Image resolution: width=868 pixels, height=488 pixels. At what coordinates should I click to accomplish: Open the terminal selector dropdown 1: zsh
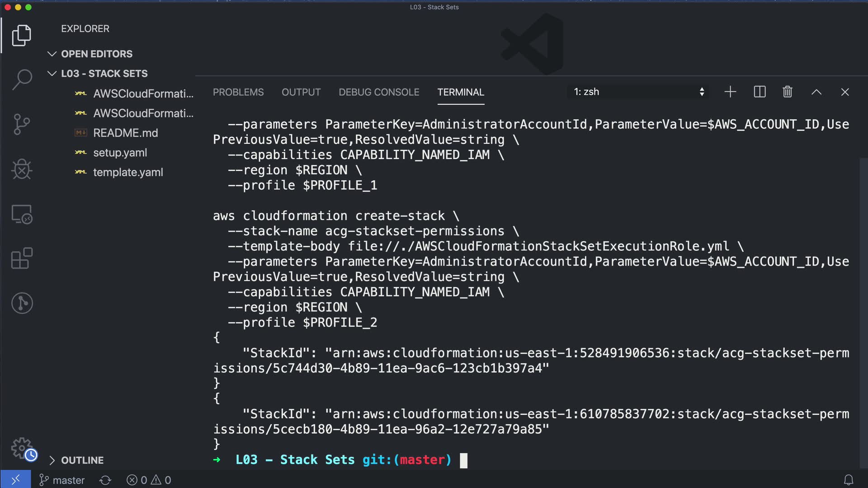tap(638, 92)
